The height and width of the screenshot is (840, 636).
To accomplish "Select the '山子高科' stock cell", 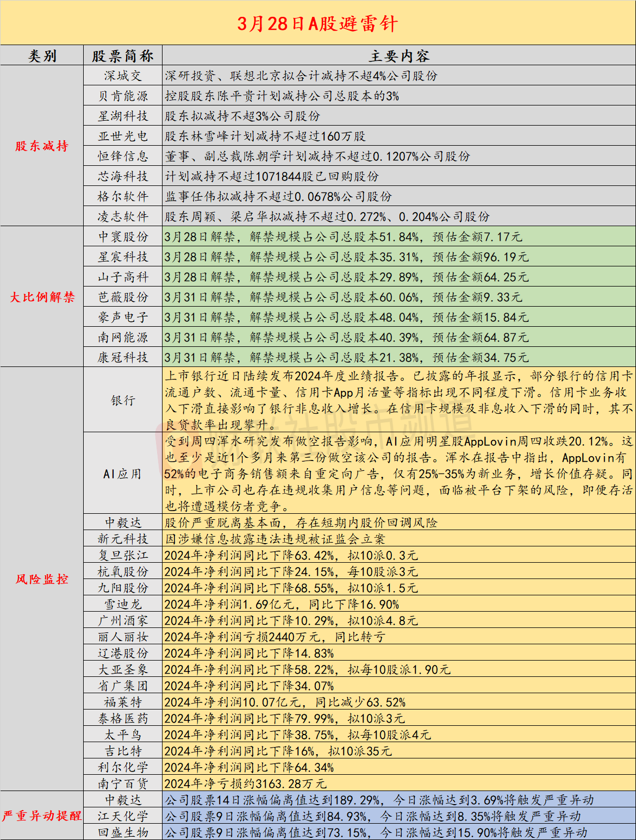I will [123, 277].
